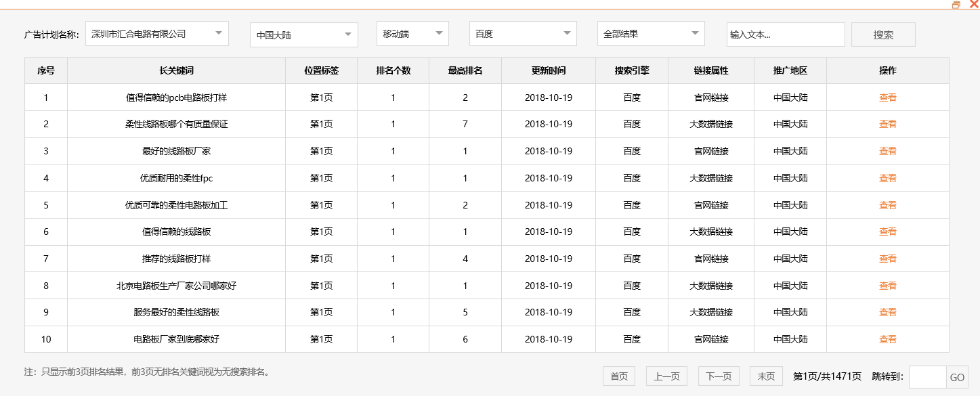Click the 输入文本 search text box

click(x=785, y=33)
